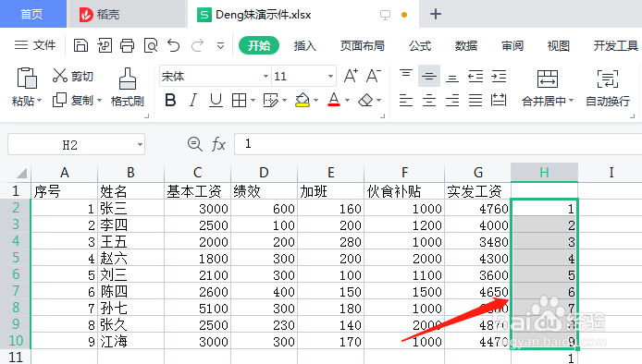Image resolution: width=642 pixels, height=364 pixels.
Task: Open the Name Box dropdown arrow
Action: (140, 144)
